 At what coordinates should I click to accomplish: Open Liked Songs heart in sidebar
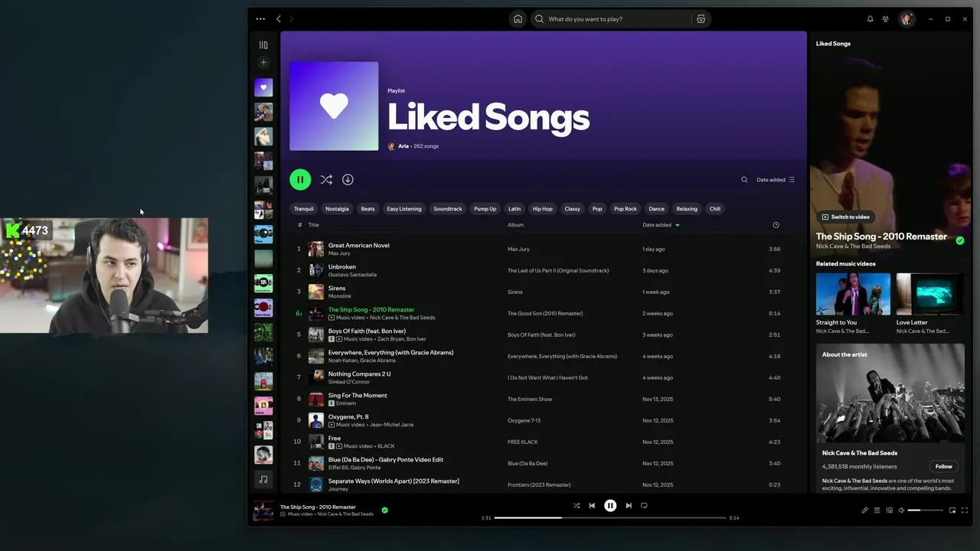(x=263, y=87)
